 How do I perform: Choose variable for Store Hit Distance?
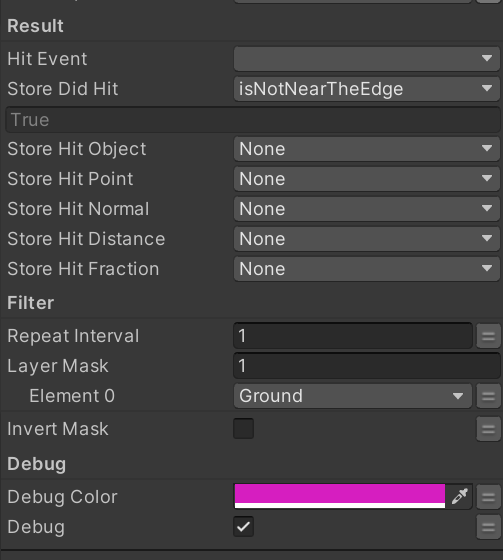pyautogui.click(x=367, y=239)
